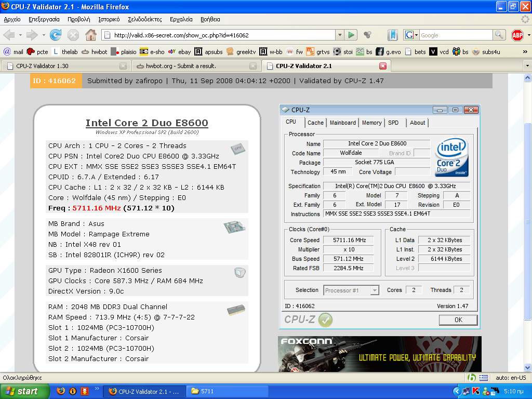532x399 pixels.
Task: Open the Back button history dropdown
Action: click(20, 35)
